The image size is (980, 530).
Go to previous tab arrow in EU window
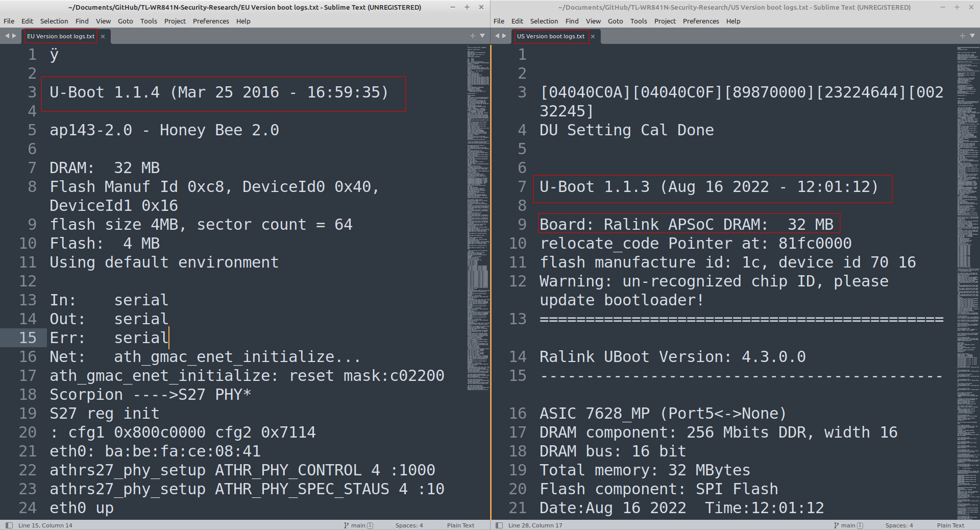pyautogui.click(x=7, y=36)
